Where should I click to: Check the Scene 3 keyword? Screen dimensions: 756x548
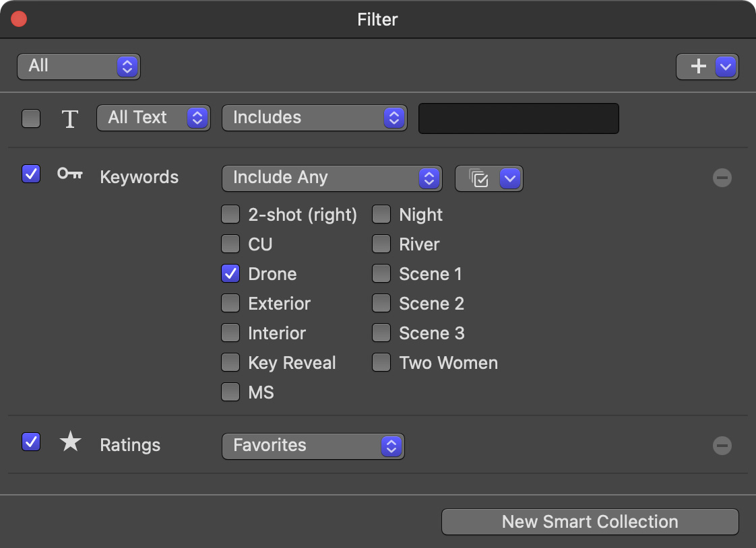[x=381, y=333]
